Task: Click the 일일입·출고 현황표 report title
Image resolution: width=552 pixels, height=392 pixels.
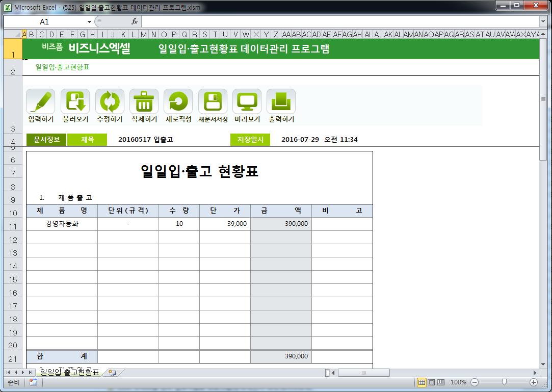Action: 200,171
